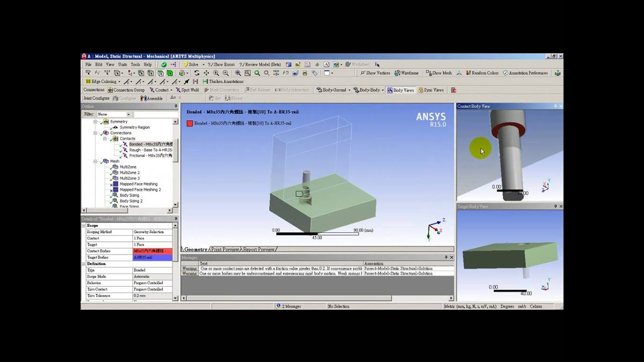Toggle Random Colors
Viewport: 644px width, 362px height.
(482, 73)
